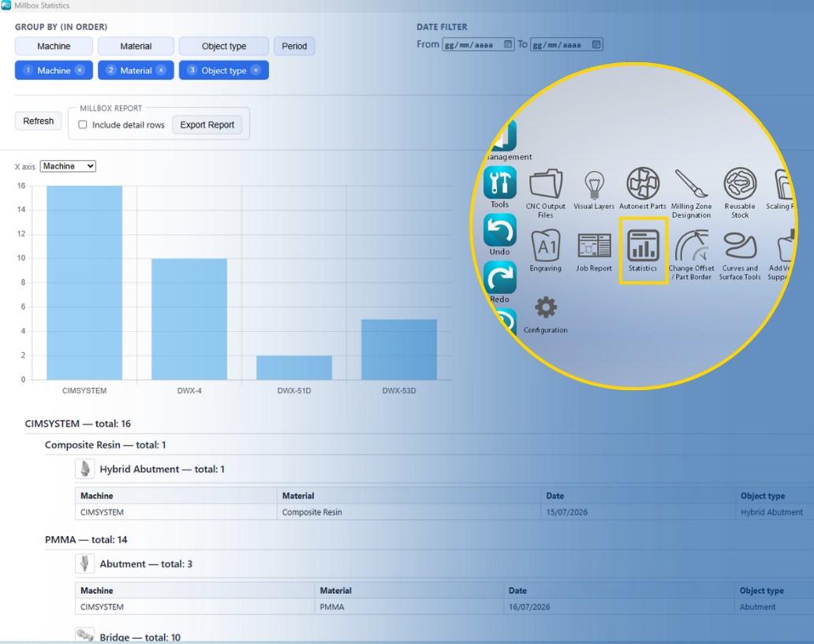Remove the active Machine grouping chip
Image resolution: width=814 pixels, height=644 pixels.
[80, 70]
